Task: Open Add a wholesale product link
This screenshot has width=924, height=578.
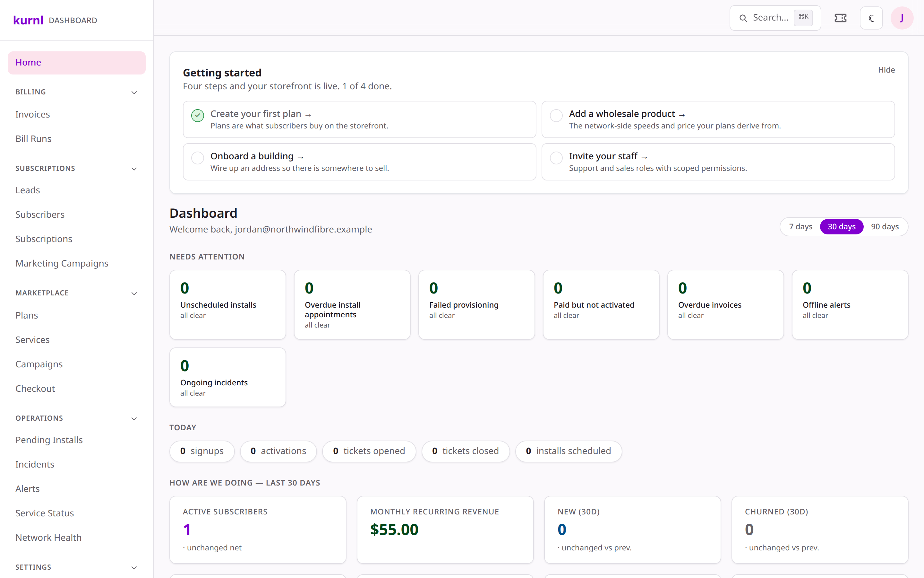Action: tap(627, 114)
